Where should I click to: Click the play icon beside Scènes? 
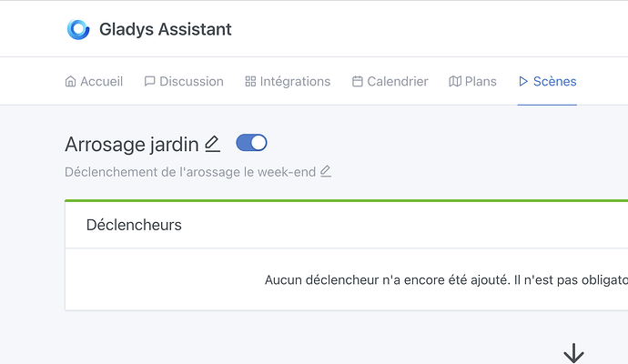[523, 82]
